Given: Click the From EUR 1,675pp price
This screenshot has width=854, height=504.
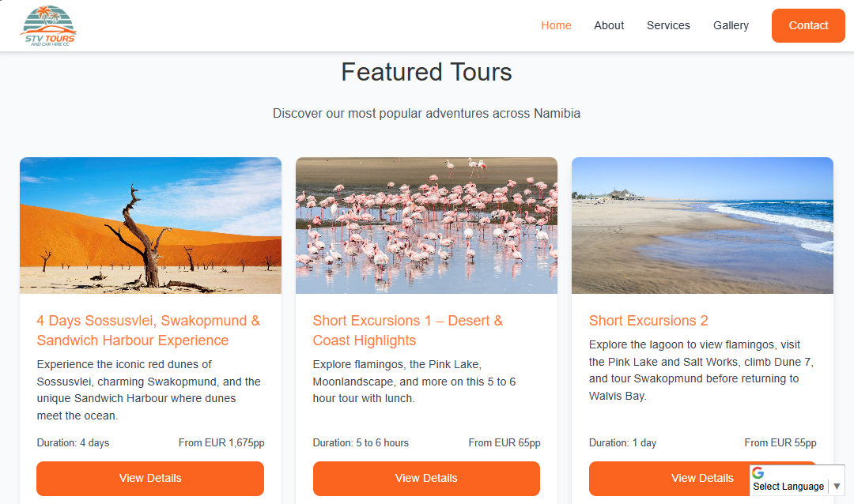Looking at the screenshot, I should (x=221, y=443).
